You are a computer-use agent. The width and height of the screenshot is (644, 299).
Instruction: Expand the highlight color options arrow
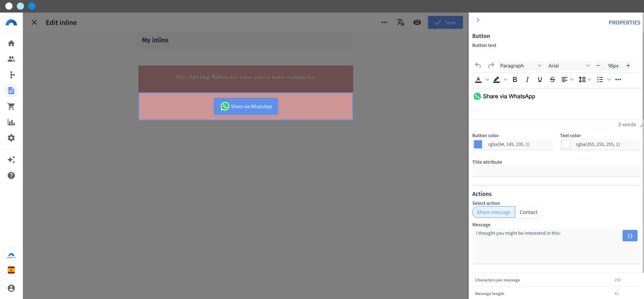(506, 79)
